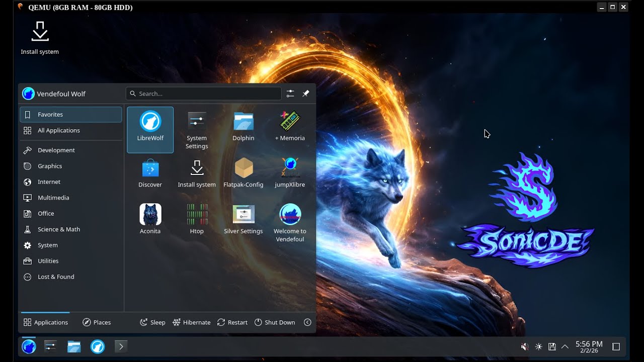Click the Sleep button

pyautogui.click(x=152, y=322)
